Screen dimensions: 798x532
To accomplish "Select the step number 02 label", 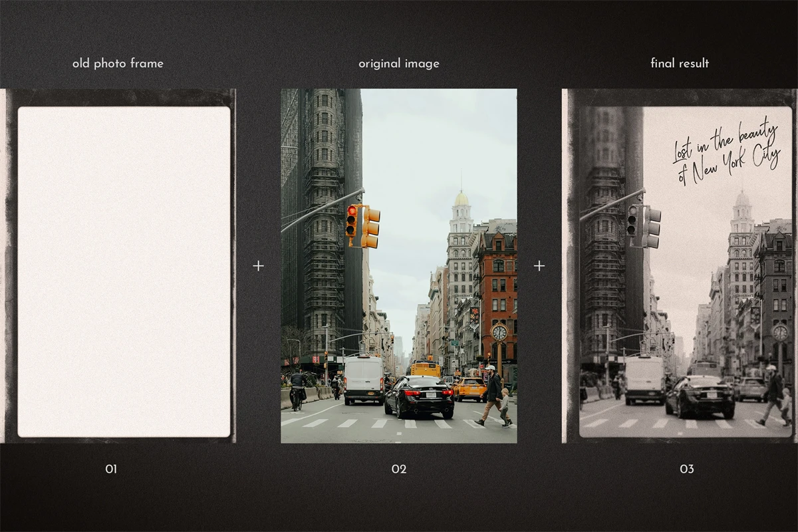I will [398, 469].
